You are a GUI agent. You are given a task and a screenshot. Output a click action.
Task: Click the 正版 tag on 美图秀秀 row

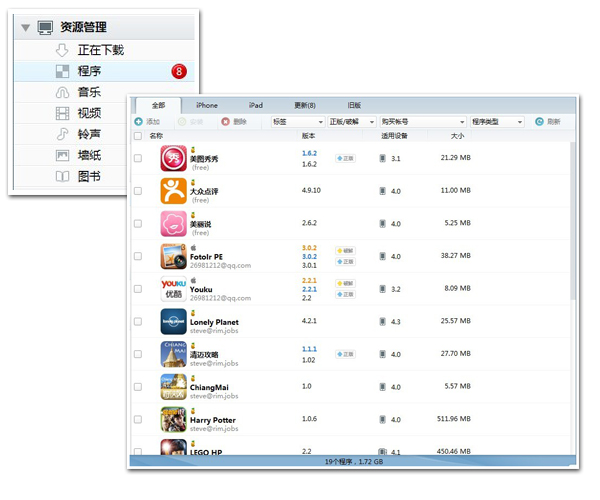[x=346, y=158]
